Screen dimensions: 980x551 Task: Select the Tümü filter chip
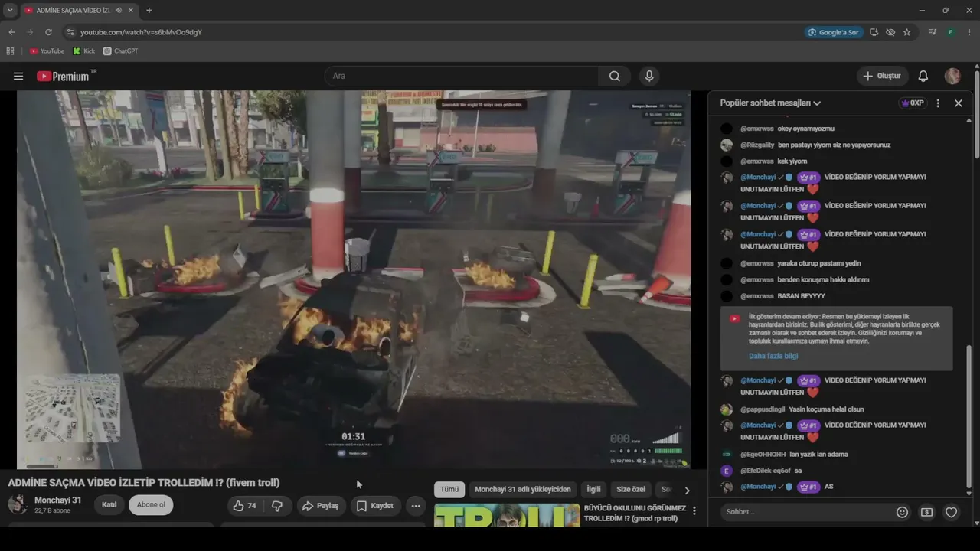[x=449, y=490]
